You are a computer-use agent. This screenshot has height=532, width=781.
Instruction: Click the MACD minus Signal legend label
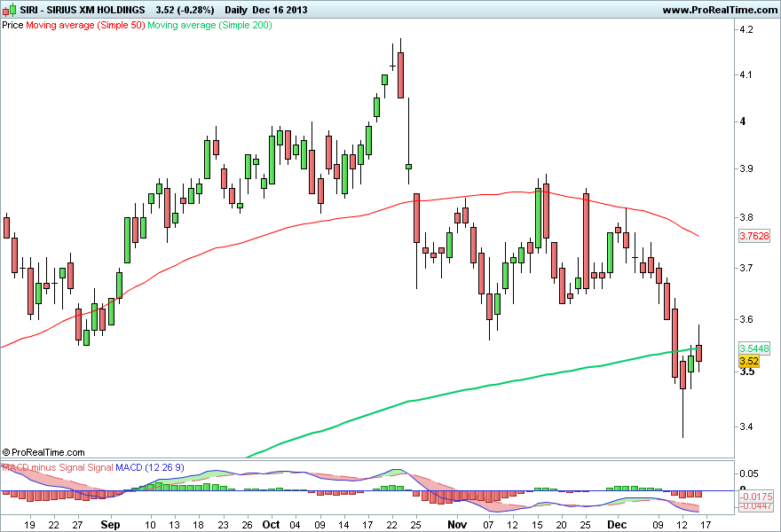click(43, 467)
